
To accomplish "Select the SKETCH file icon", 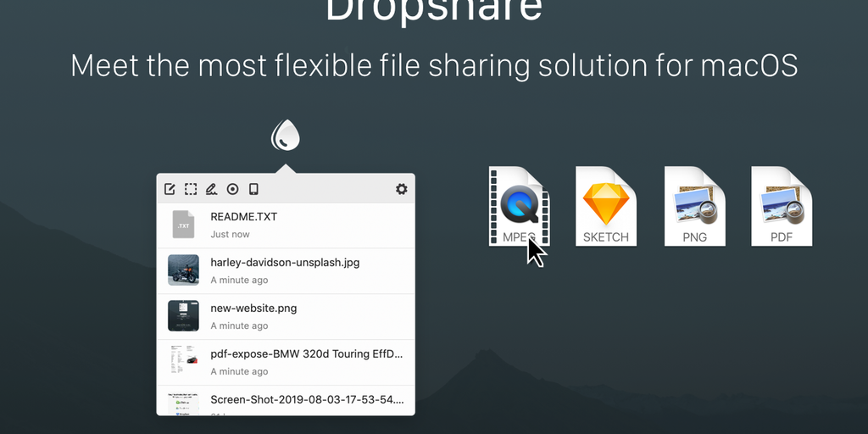I will pyautogui.click(x=606, y=206).
